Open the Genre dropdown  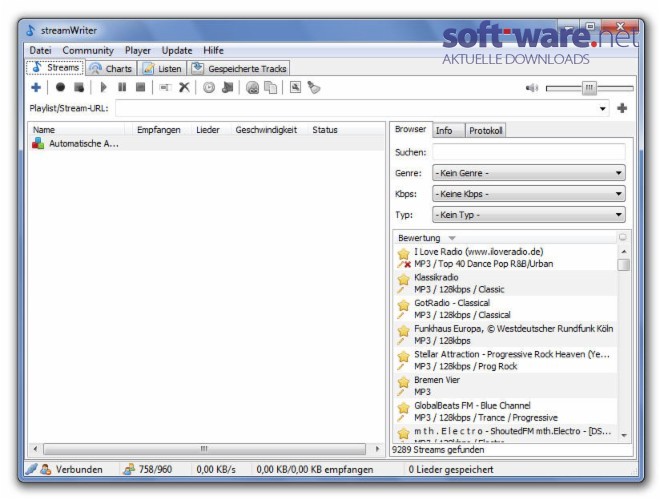click(529, 173)
